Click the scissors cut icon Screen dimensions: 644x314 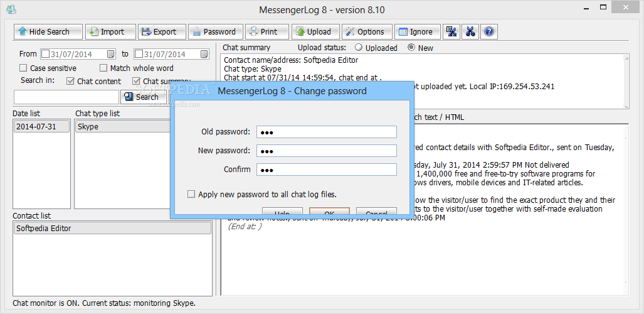[x=470, y=31]
